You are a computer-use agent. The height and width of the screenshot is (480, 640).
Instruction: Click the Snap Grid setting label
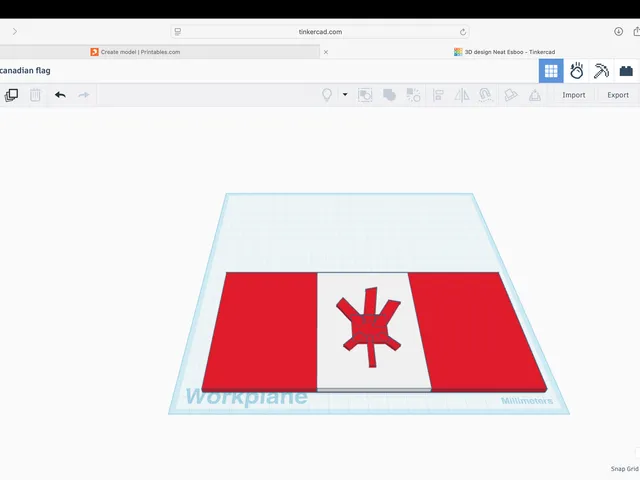[x=624, y=469]
